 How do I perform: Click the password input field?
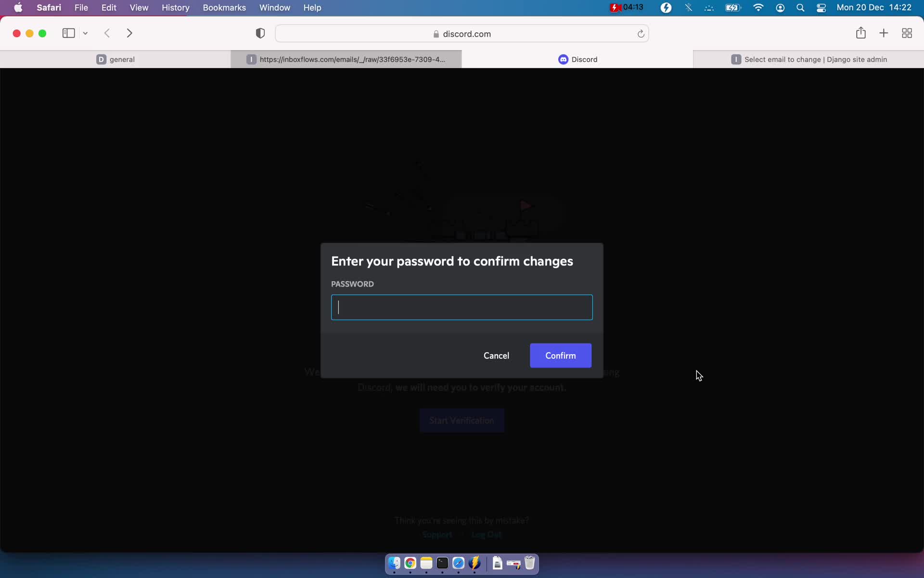(462, 307)
